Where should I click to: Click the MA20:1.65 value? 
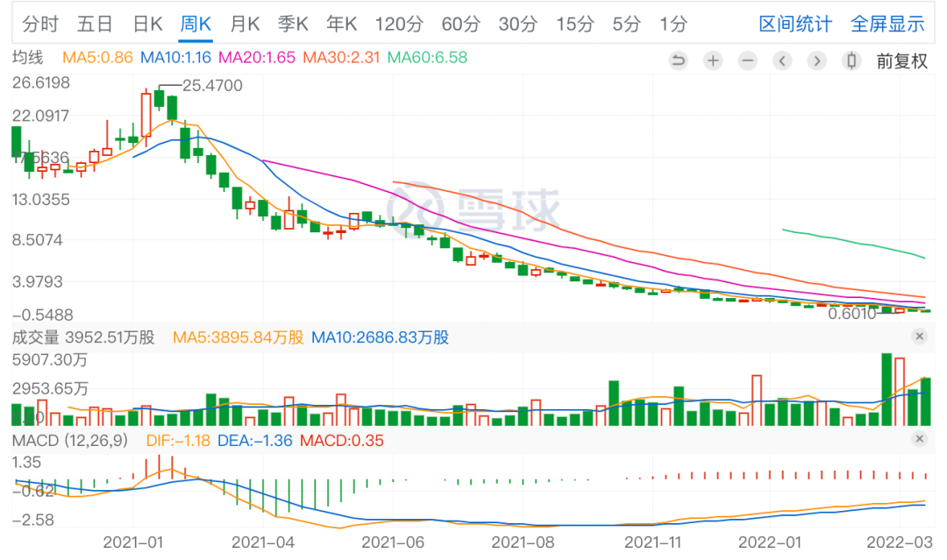click(x=257, y=58)
